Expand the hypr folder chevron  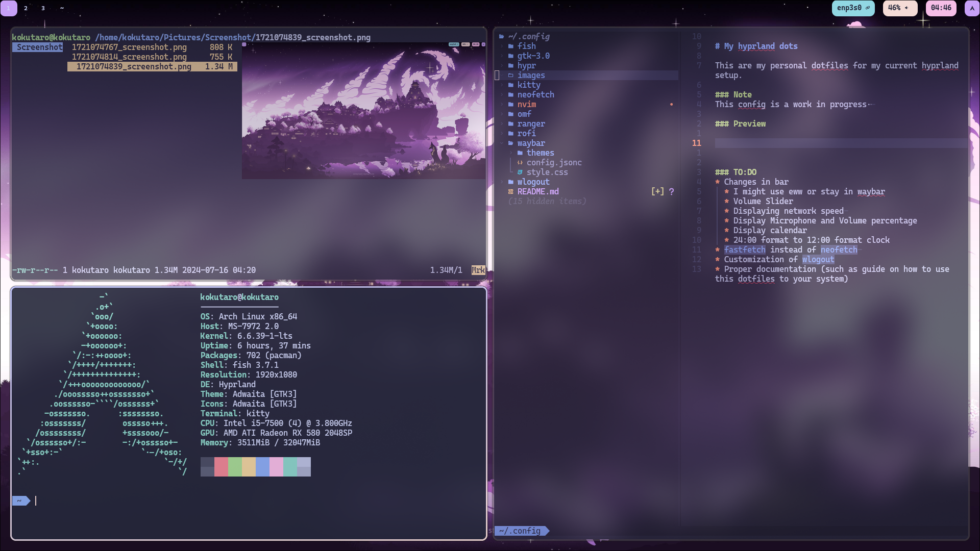[502, 66]
